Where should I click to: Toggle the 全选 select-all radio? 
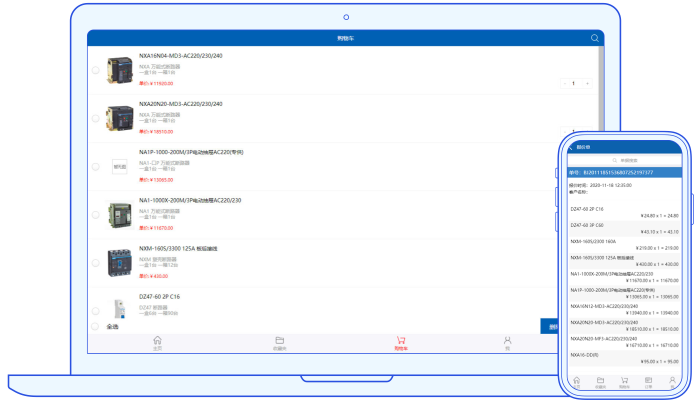click(95, 327)
